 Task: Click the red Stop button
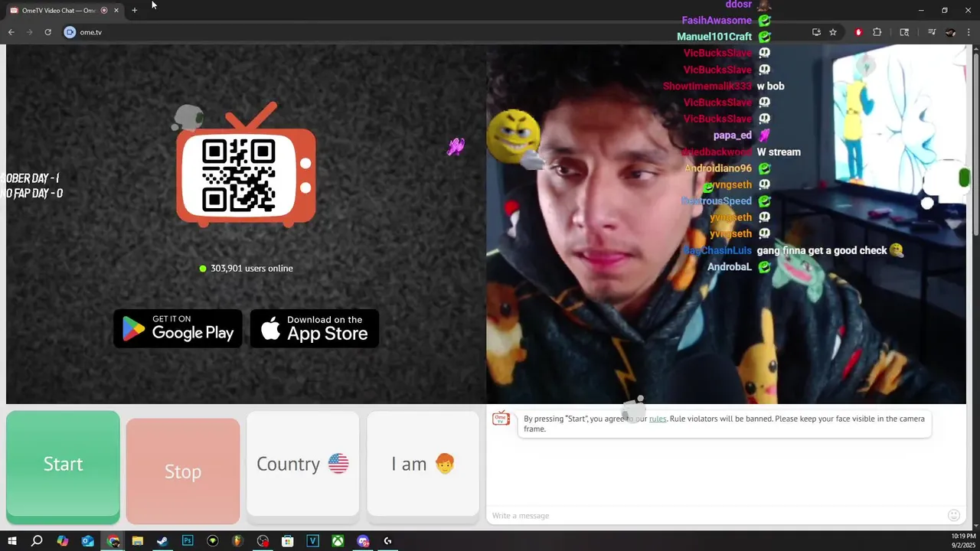click(x=183, y=471)
